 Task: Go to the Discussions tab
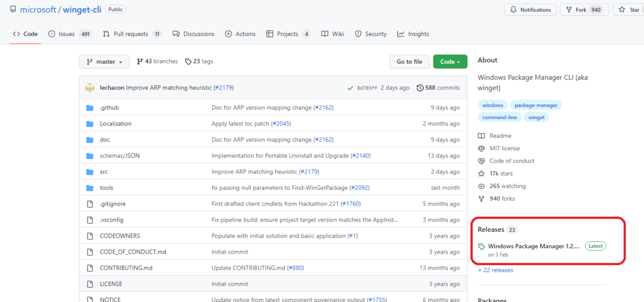193,34
